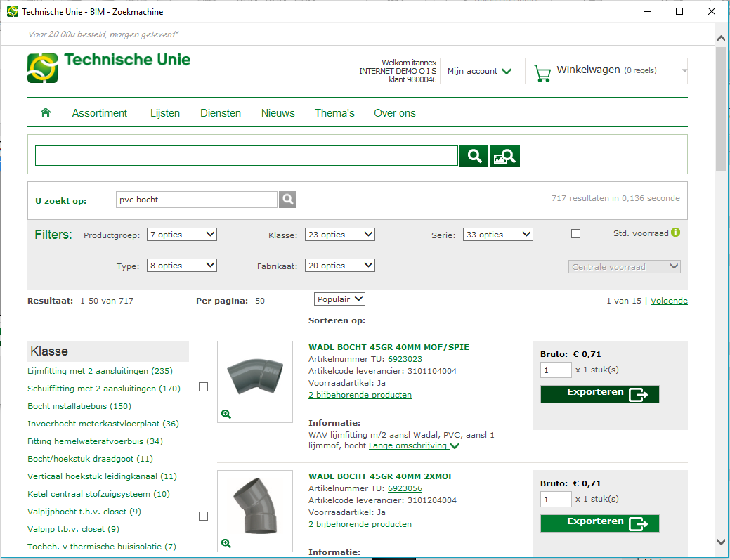The image size is (730, 560).
Task: Filter by Lijmfitting met 2 aansluitingen
Action: (x=100, y=371)
